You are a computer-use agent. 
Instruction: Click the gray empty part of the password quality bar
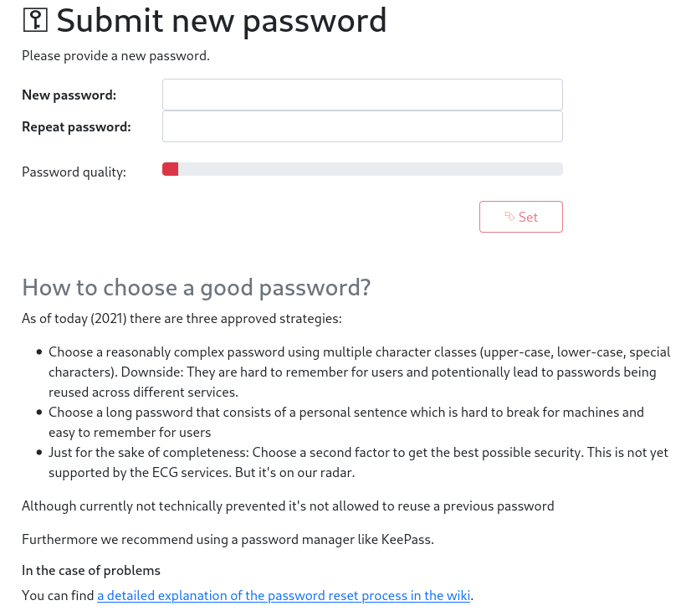371,169
